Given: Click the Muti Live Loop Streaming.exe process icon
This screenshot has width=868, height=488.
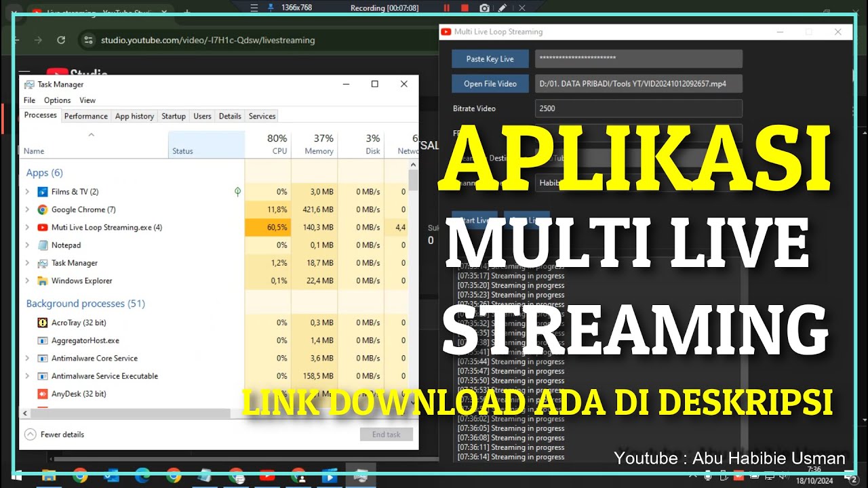Looking at the screenshot, I should (x=43, y=227).
